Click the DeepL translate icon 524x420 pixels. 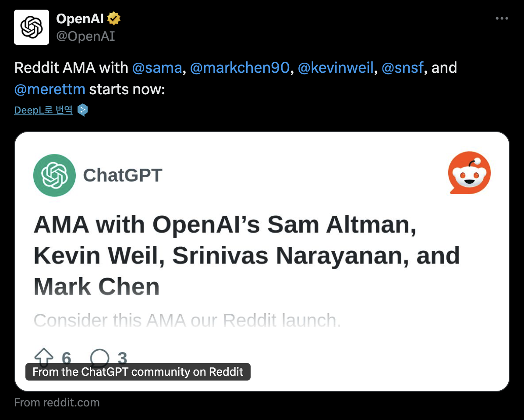[82, 110]
